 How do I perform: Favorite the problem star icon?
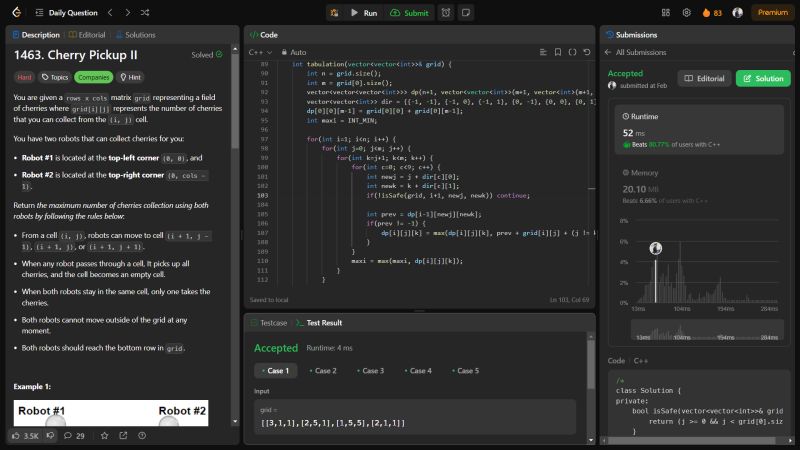tap(104, 436)
